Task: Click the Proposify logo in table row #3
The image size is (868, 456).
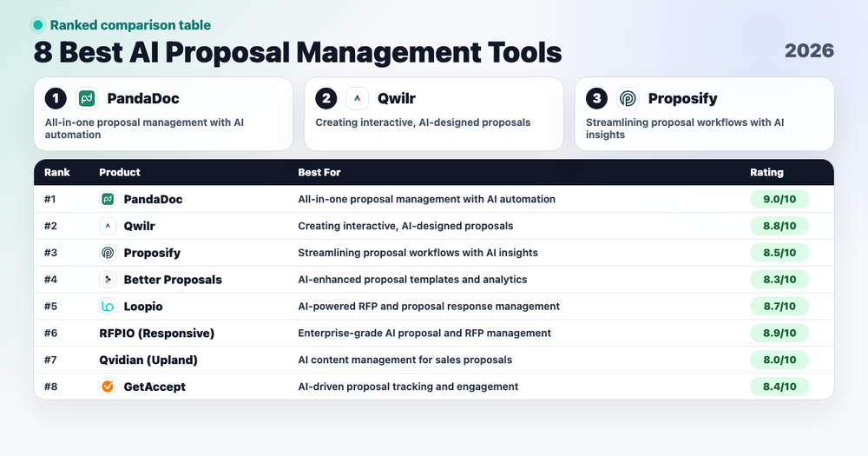Action: (108, 253)
